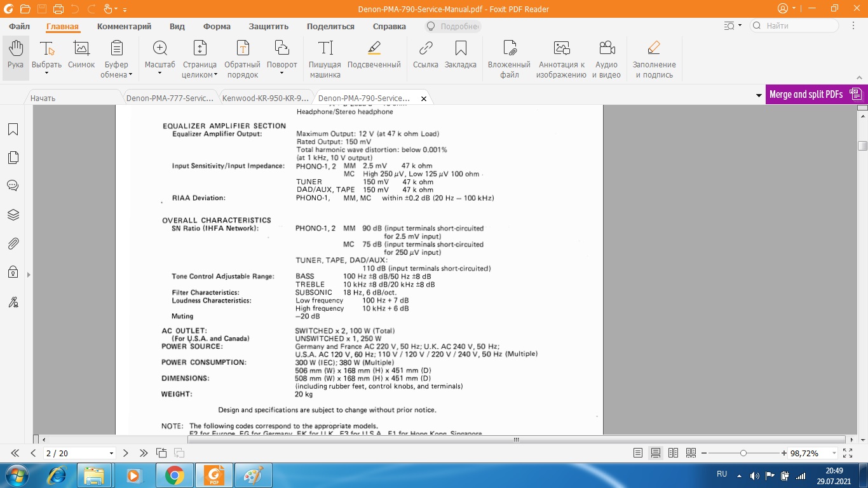
Task: Open Google Chrome from the taskbar
Action: (x=175, y=475)
